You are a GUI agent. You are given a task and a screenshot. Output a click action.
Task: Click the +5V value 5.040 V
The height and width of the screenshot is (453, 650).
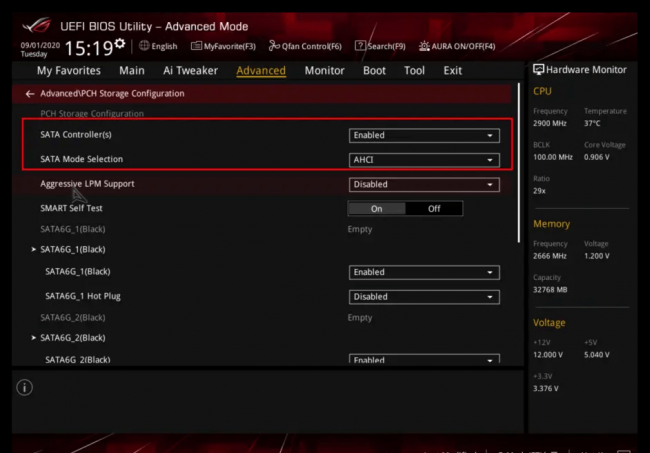point(597,355)
